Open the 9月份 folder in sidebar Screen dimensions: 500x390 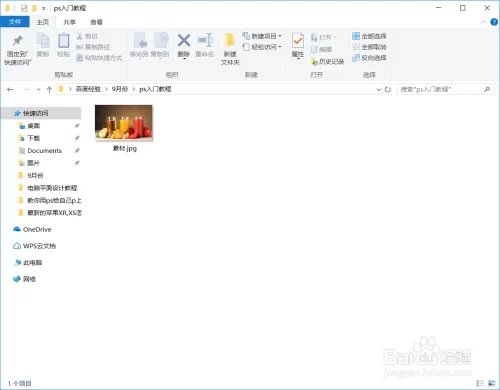[35, 175]
